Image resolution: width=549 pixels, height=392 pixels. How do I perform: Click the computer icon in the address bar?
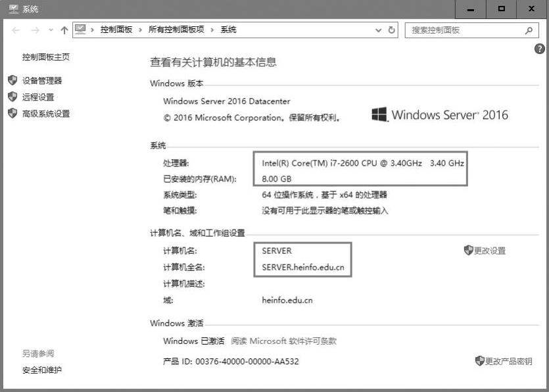point(80,30)
